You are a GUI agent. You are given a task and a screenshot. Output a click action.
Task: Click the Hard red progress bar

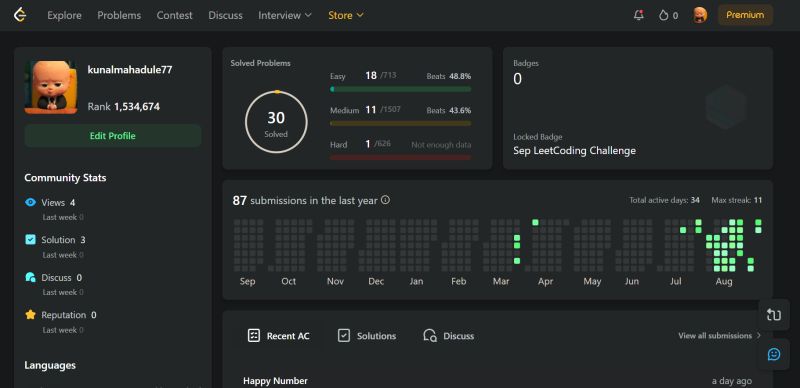[401, 157]
